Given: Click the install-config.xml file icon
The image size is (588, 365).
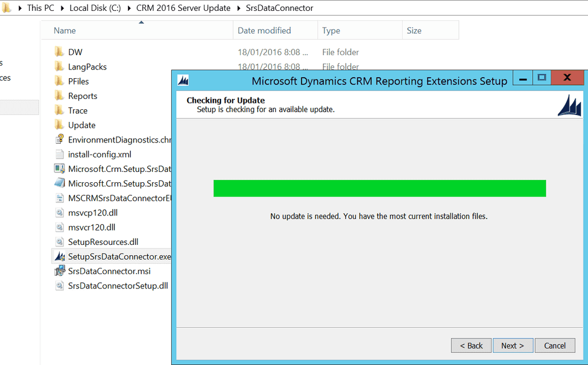Looking at the screenshot, I should [x=59, y=154].
